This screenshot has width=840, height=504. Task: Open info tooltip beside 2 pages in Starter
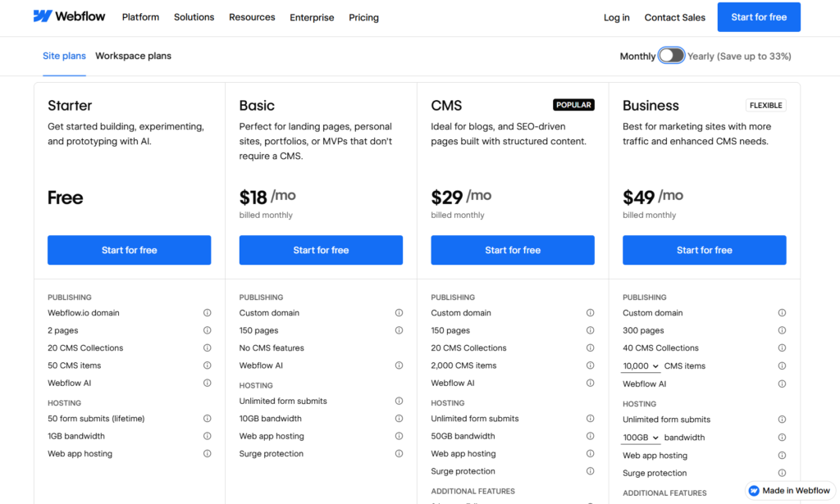click(x=208, y=330)
